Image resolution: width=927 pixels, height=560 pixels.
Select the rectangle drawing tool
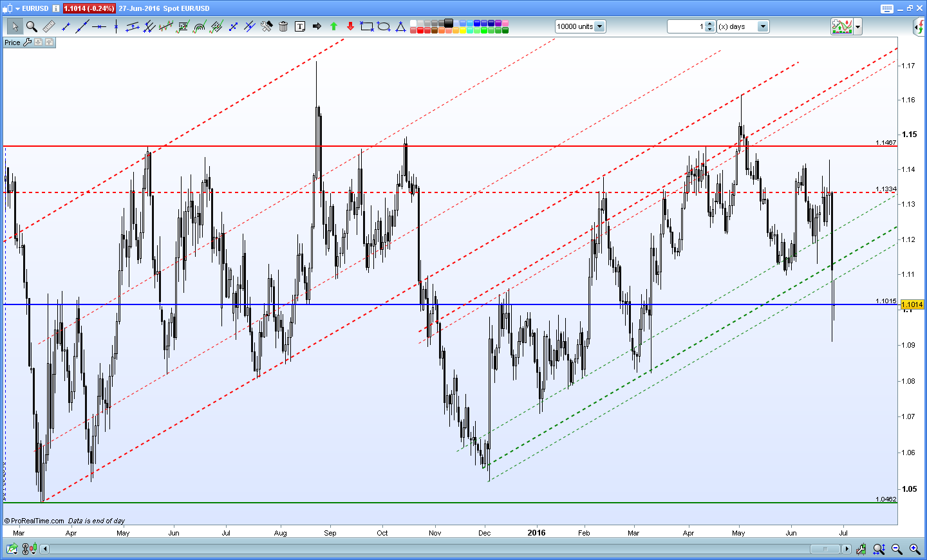coord(367,26)
